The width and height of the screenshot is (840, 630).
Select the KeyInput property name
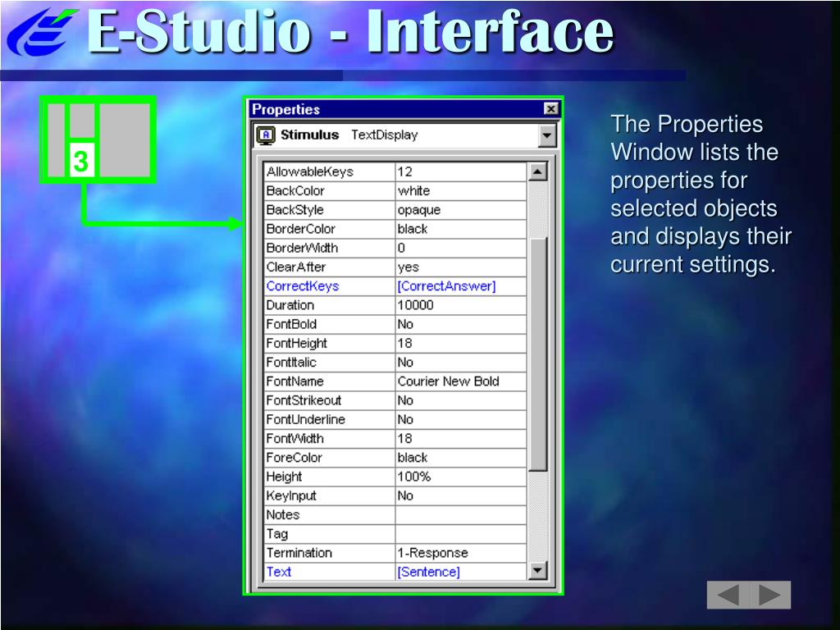[330, 496]
